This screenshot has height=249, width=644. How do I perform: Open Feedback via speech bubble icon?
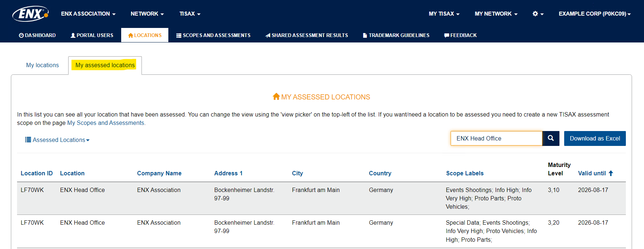point(447,35)
